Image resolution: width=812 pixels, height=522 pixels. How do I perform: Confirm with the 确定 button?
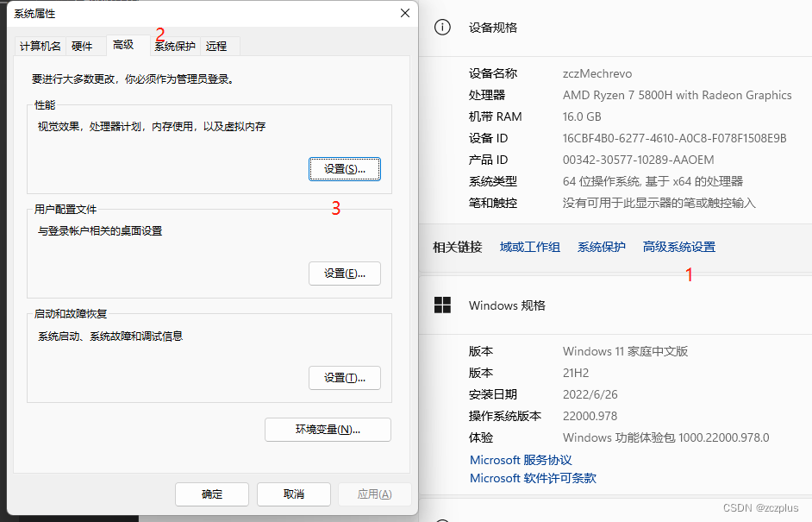(212, 494)
